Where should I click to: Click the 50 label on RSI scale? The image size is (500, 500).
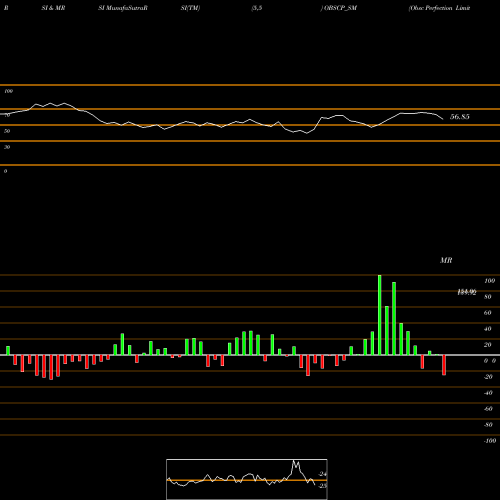coord(7,131)
